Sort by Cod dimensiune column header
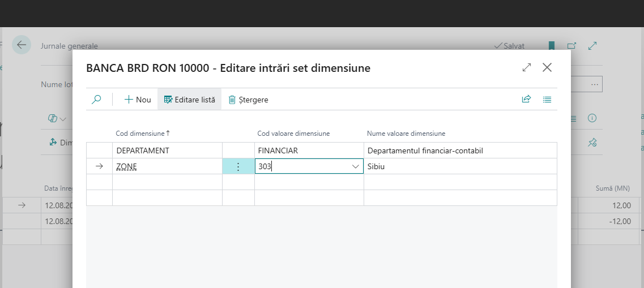Viewport: 644px width, 288px height. [143, 134]
